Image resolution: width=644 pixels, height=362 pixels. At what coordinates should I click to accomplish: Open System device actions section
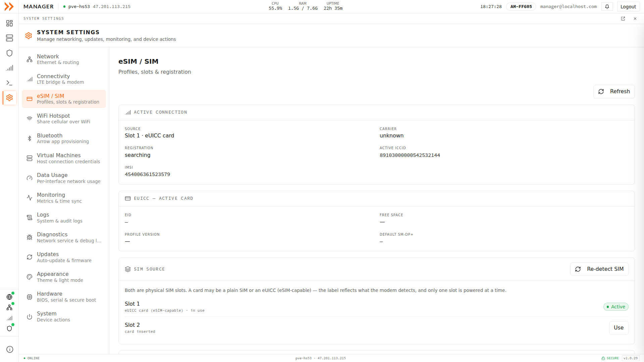coord(64,316)
